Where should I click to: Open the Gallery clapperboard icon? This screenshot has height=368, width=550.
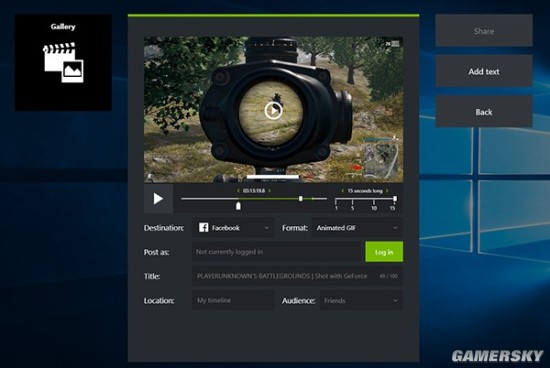click(63, 63)
